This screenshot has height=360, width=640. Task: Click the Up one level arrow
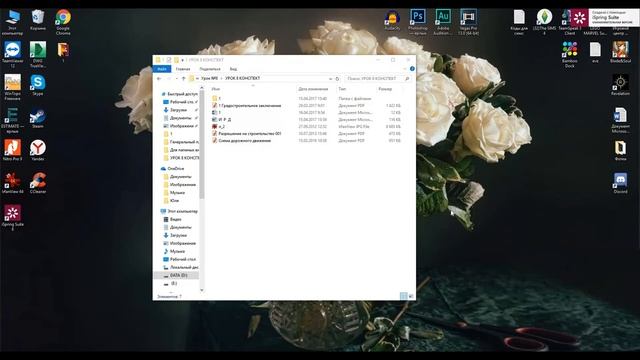(184, 78)
